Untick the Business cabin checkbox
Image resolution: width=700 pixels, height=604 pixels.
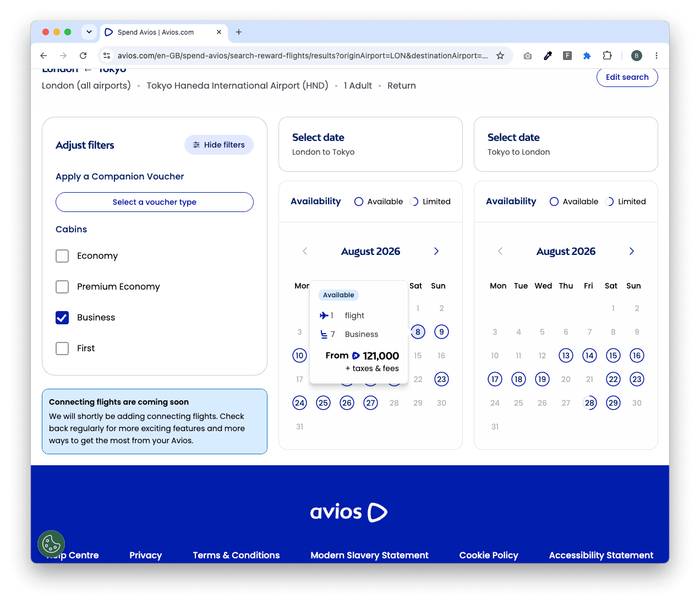pos(62,318)
